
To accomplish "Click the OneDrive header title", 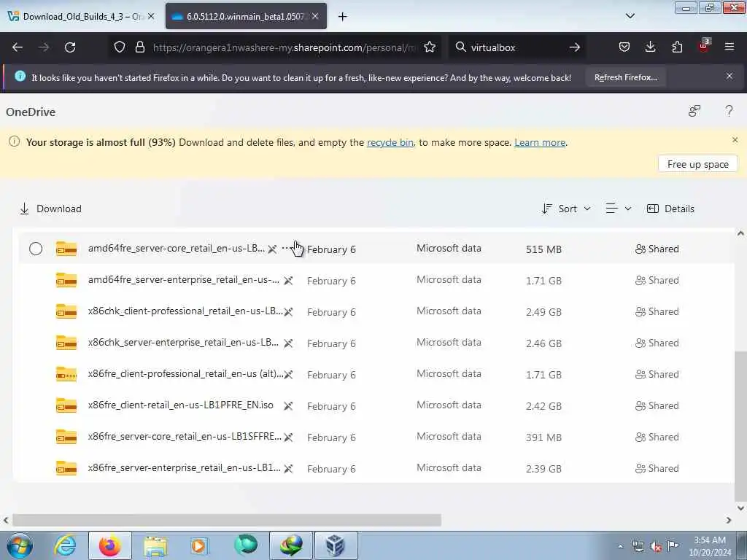I will coord(31,112).
